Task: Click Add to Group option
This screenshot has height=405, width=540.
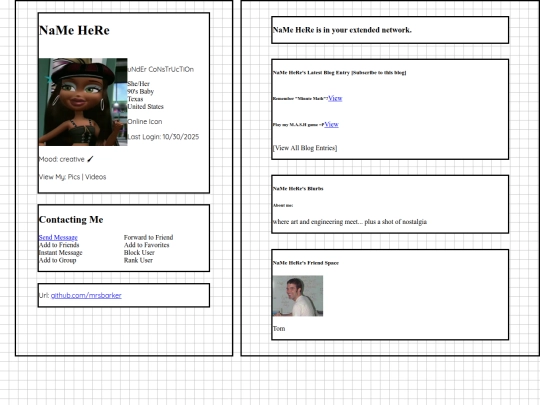Action: pos(58,260)
